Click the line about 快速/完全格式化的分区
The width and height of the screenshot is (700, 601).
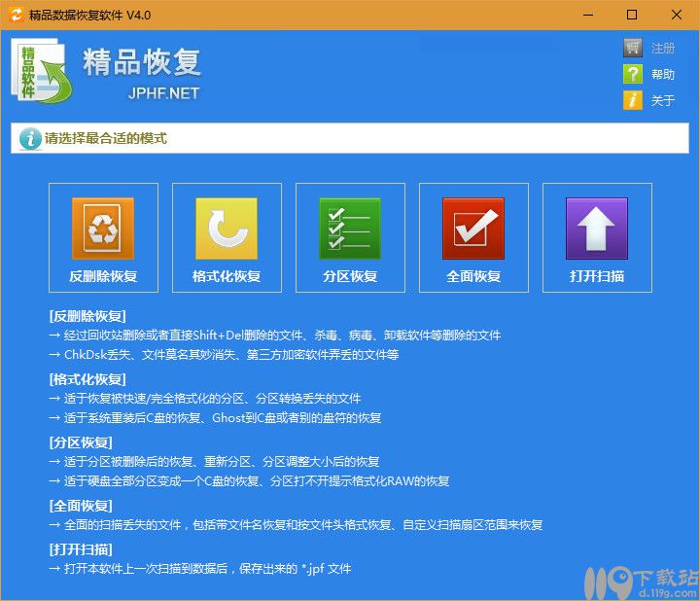point(205,399)
